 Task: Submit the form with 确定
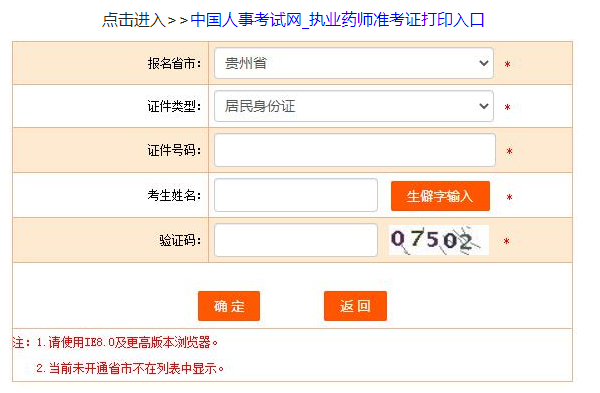coord(229,306)
